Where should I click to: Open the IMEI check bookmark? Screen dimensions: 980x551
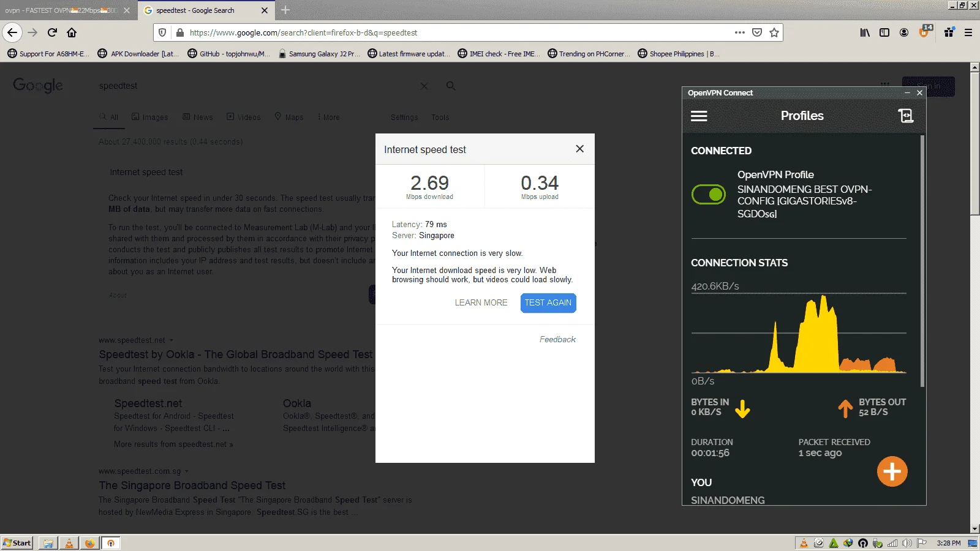pos(499,54)
